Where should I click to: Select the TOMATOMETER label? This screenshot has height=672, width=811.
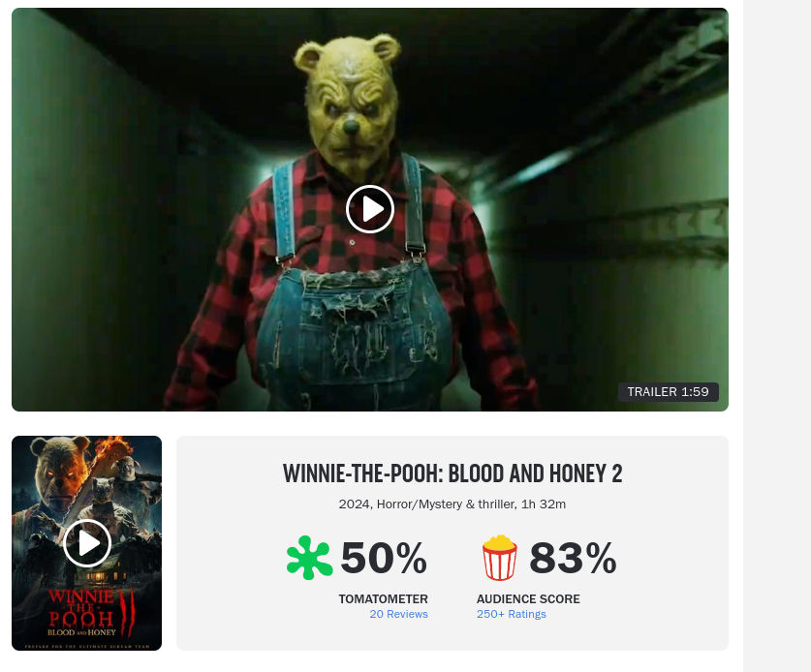(x=384, y=598)
